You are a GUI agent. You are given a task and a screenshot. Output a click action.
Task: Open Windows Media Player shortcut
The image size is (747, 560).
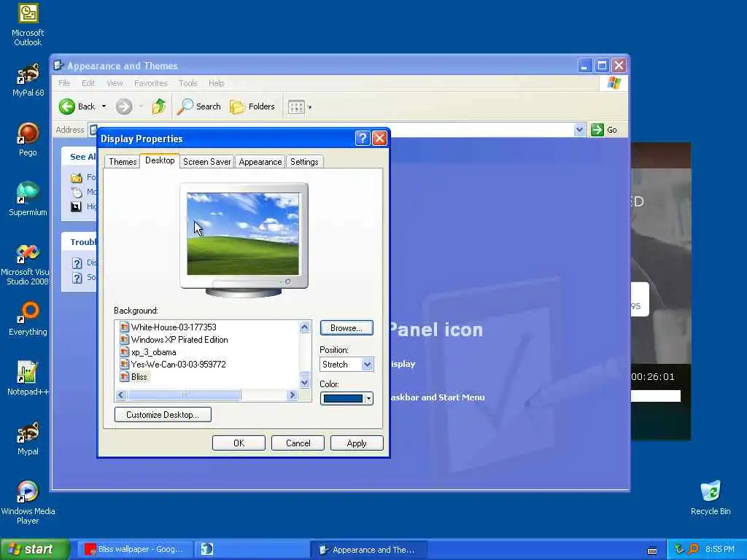[28, 503]
